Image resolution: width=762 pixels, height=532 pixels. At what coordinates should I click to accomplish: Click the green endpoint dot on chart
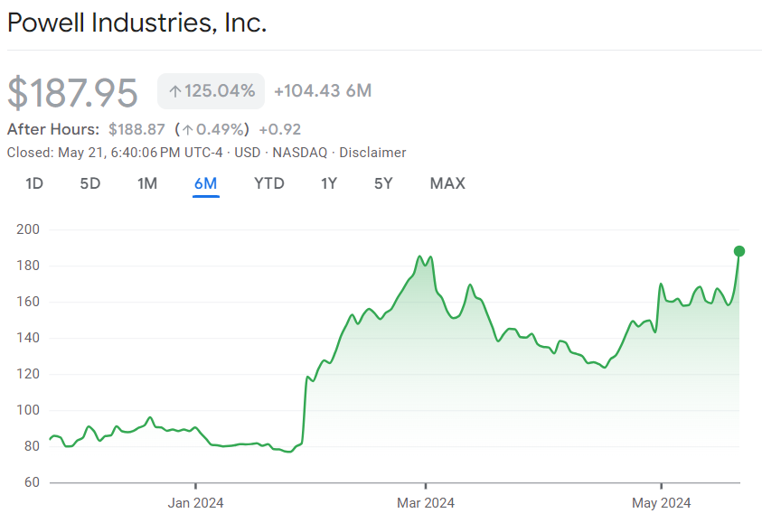pos(739,251)
